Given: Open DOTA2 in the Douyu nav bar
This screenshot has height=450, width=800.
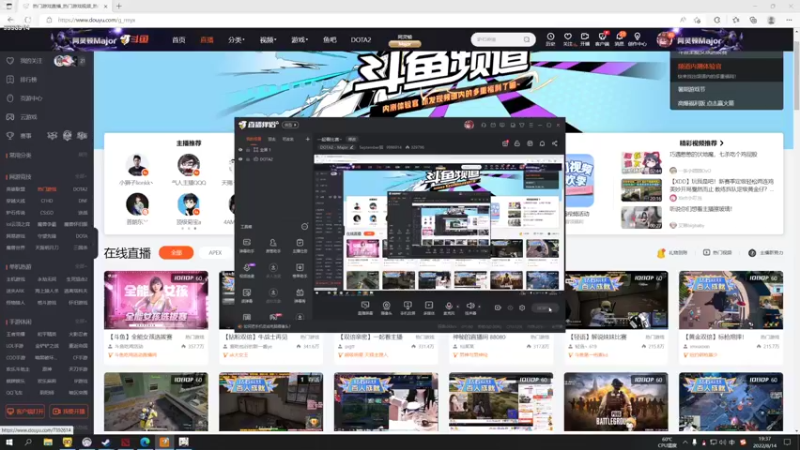Looking at the screenshot, I should point(361,40).
